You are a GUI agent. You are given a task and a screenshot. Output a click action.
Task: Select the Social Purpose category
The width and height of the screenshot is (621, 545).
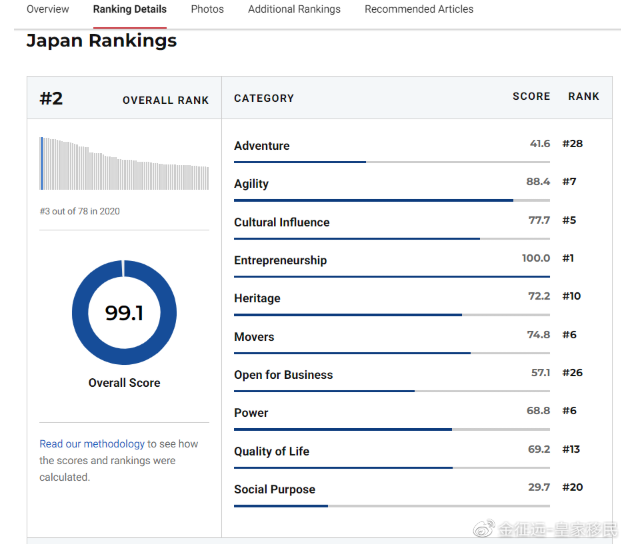pyautogui.click(x=274, y=490)
